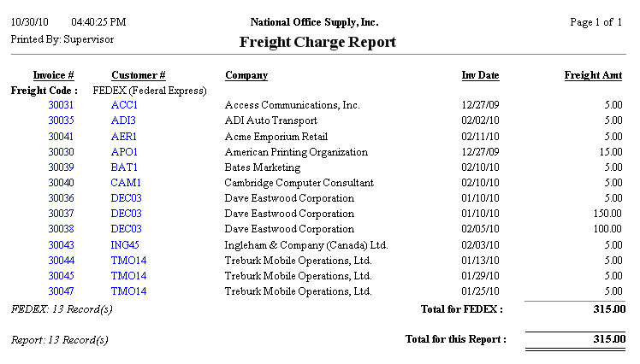Image resolution: width=640 pixels, height=364 pixels.
Task: Open customer ING45 record
Action: (127, 245)
